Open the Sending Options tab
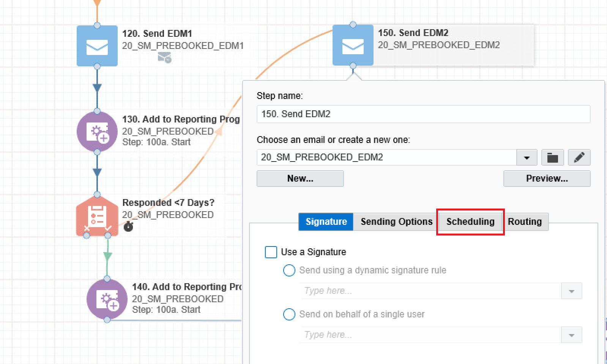This screenshot has width=607, height=364. tap(396, 222)
